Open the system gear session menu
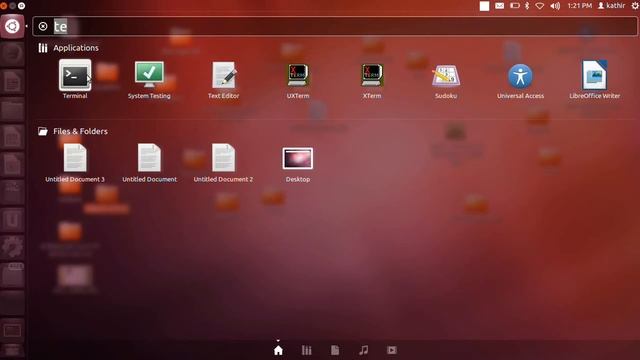Screen dimensions: 640x360 pyautogui.click(x=635, y=6)
